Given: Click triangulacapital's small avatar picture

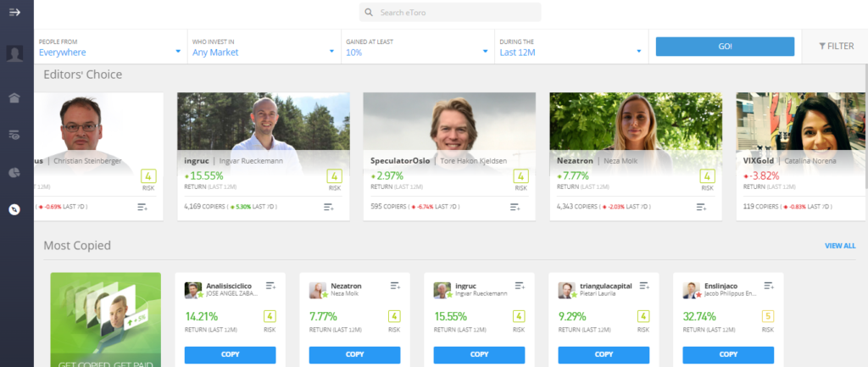Looking at the screenshot, I should [567, 291].
